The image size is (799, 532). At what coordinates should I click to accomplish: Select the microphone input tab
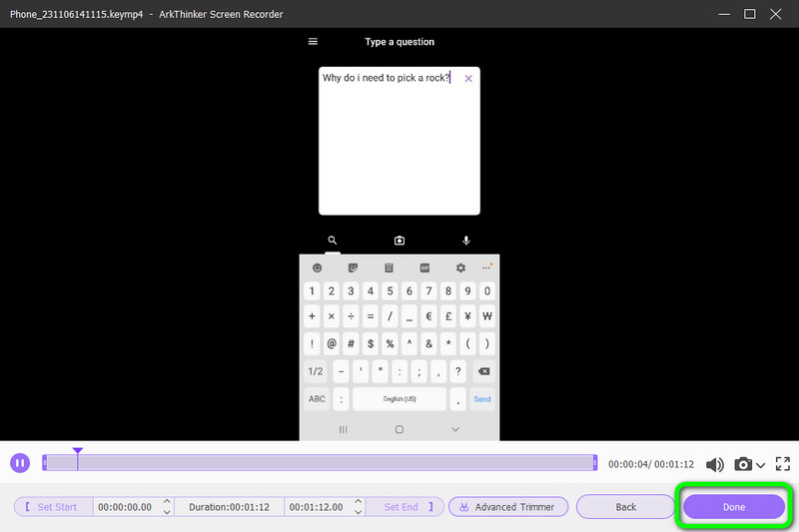click(x=466, y=241)
